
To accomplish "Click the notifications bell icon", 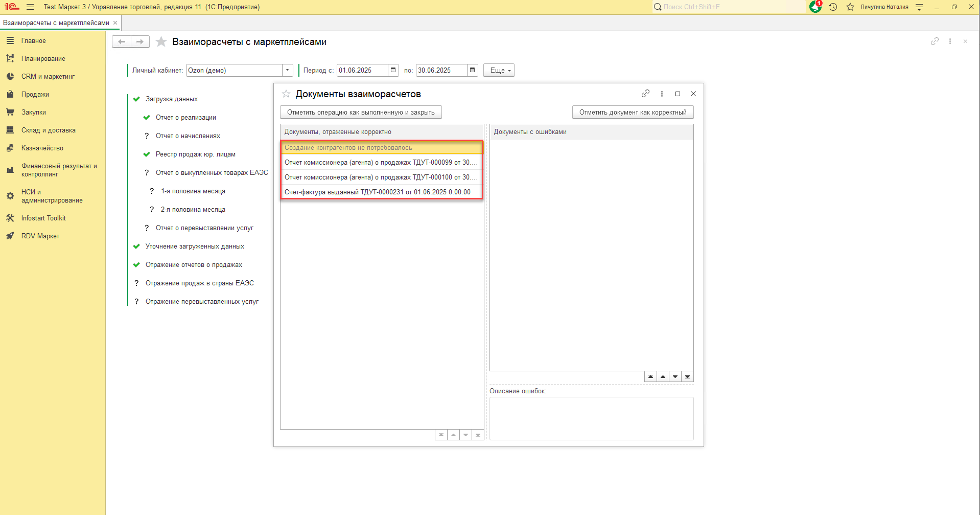I will tap(815, 7).
